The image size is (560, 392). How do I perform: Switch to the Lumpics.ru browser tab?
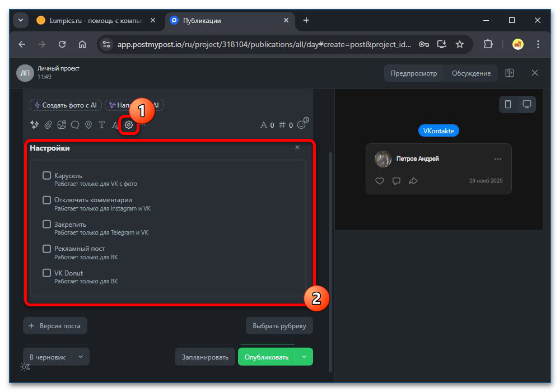coord(95,21)
